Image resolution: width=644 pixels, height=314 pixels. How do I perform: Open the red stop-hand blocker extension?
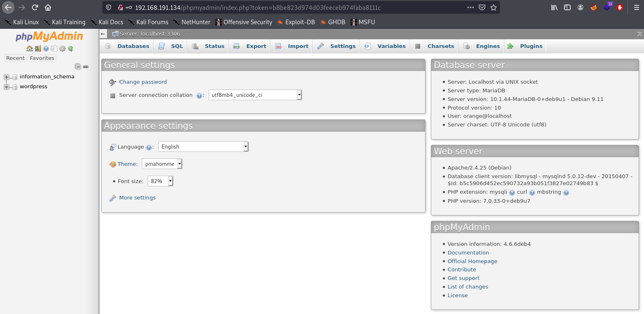[620, 7]
